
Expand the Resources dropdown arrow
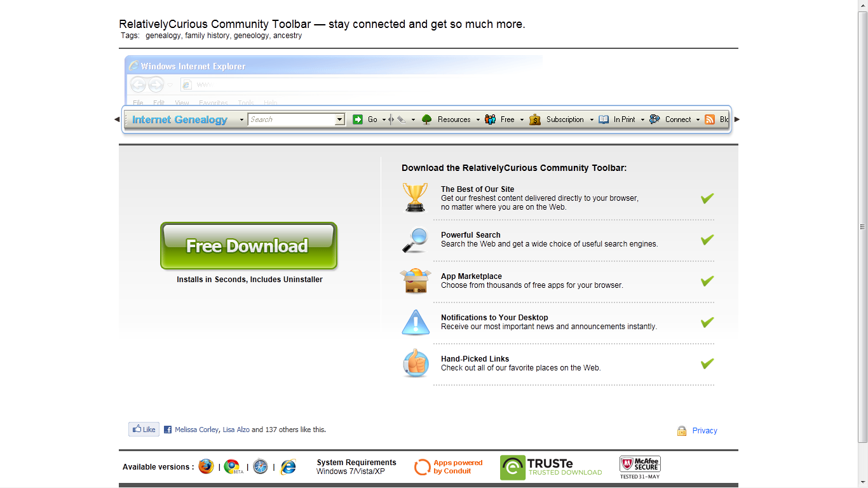coord(478,119)
